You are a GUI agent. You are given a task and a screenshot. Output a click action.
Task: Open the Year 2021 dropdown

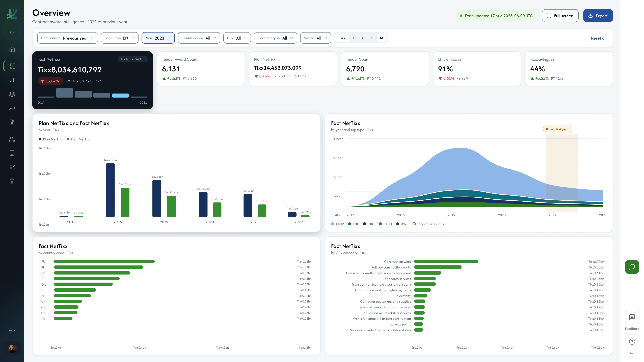click(x=158, y=38)
